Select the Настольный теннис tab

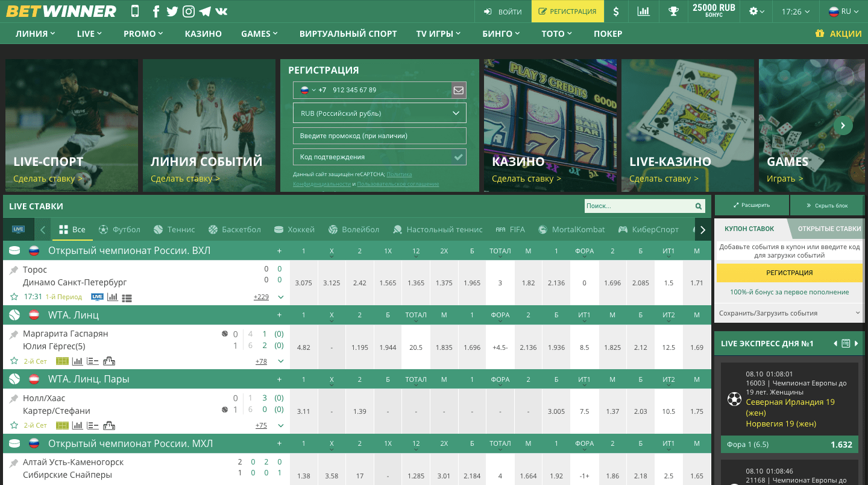tap(438, 230)
